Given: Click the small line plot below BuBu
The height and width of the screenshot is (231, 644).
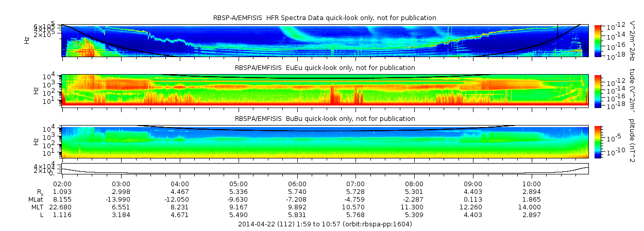Looking at the screenshot, I should click(325, 169).
